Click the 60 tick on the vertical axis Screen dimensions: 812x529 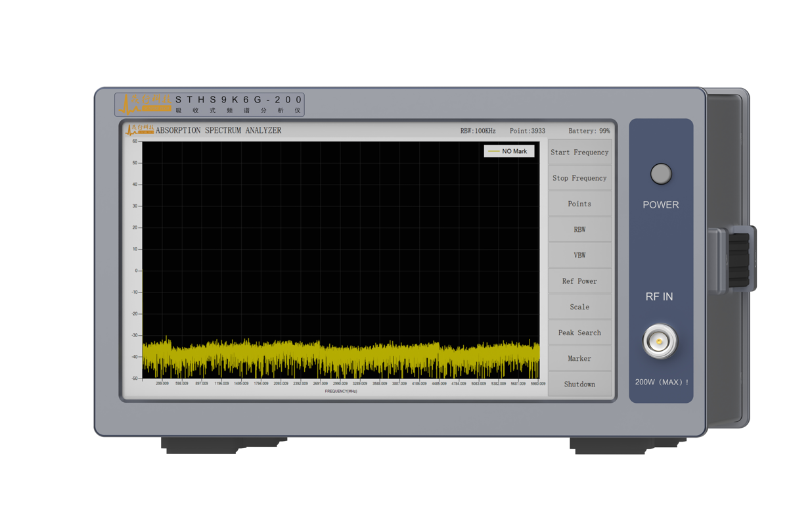135,141
